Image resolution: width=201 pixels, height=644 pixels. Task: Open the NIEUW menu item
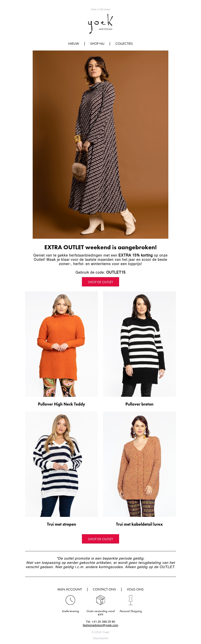(74, 43)
